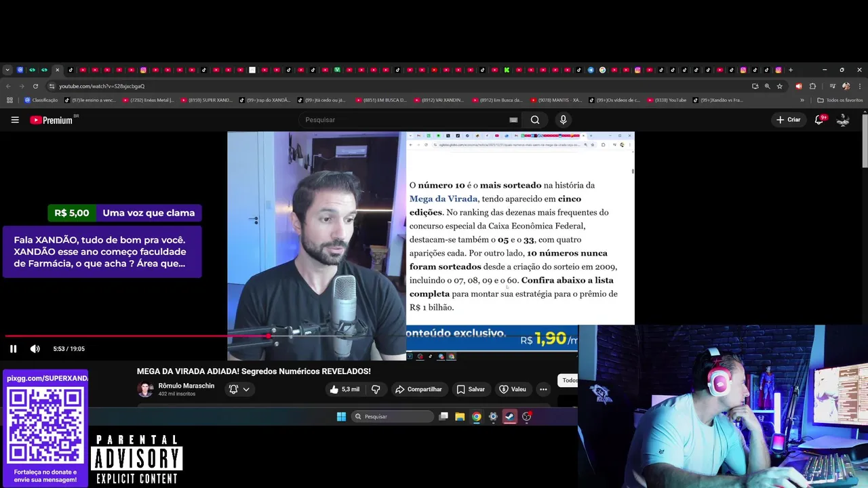The image size is (868, 488).
Task: Open Todos os favoritos folder
Action: tap(840, 100)
